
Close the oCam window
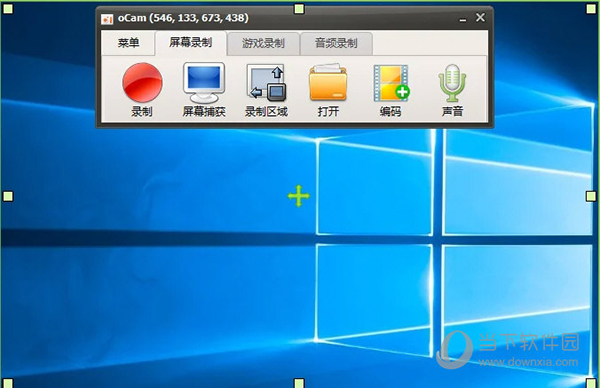[x=480, y=18]
